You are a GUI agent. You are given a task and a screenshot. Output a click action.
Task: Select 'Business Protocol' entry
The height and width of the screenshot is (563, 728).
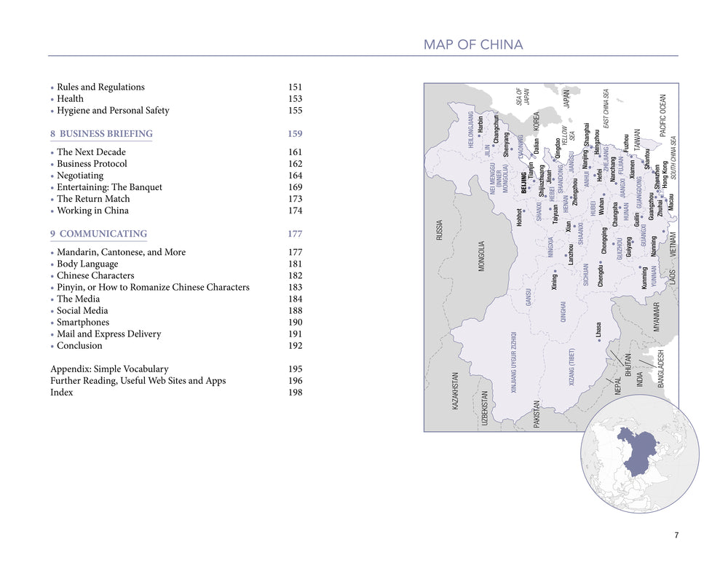tap(92, 164)
